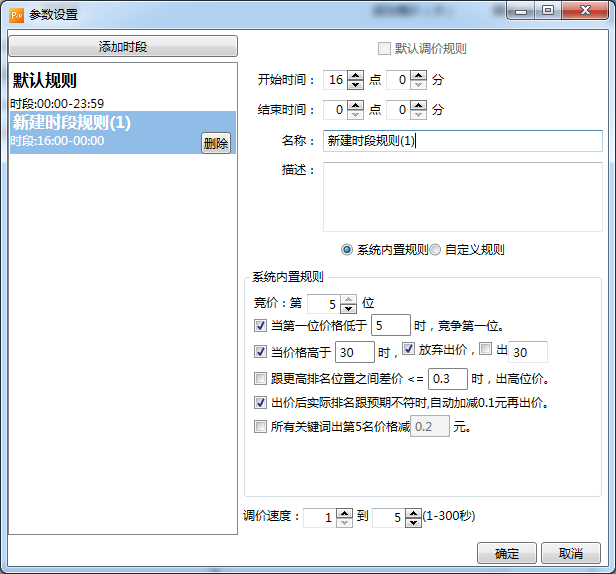The height and width of the screenshot is (574, 616).
Task: Select 默认规则 in the time-period list
Action: pyautogui.click(x=123, y=90)
